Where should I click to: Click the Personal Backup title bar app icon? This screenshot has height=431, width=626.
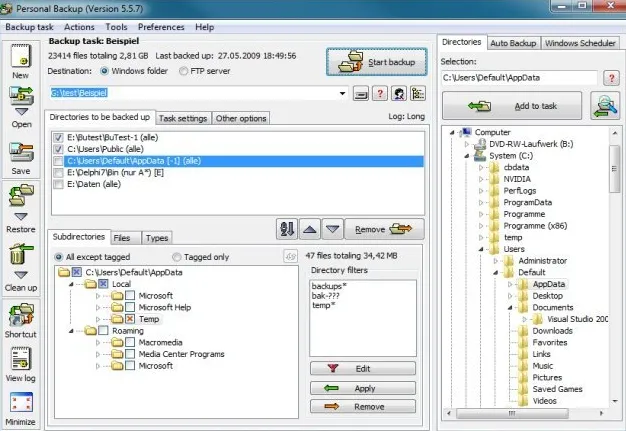click(x=6, y=8)
